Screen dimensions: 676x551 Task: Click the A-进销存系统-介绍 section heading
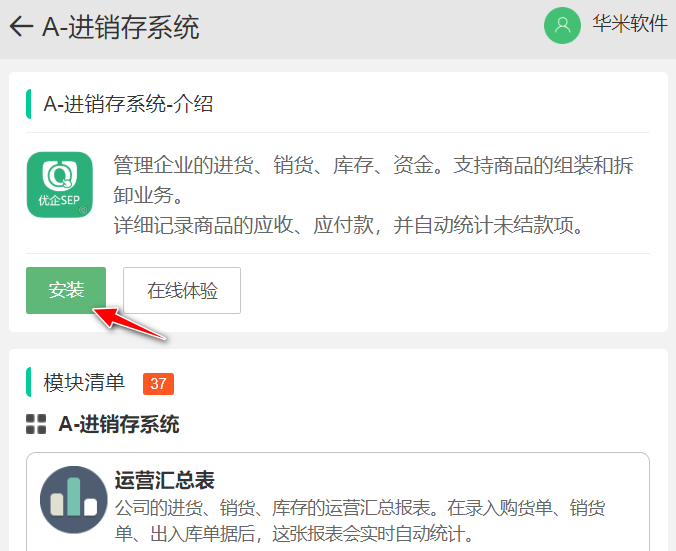point(128,104)
